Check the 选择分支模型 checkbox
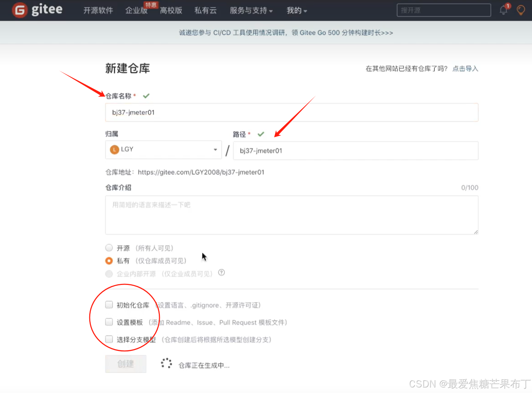The image size is (532, 393). [109, 339]
